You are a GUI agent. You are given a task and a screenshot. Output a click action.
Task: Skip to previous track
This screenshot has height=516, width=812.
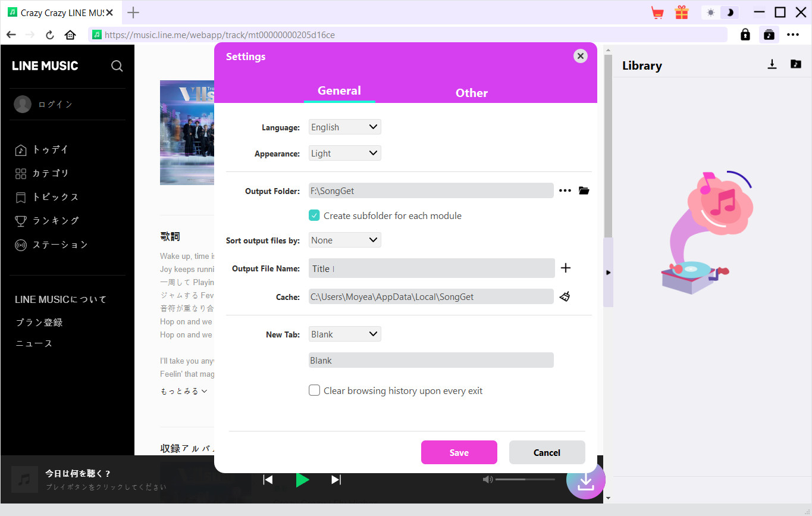268,480
